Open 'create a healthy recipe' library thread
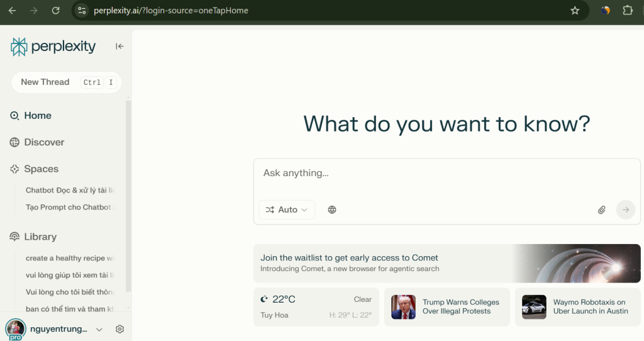 point(69,258)
